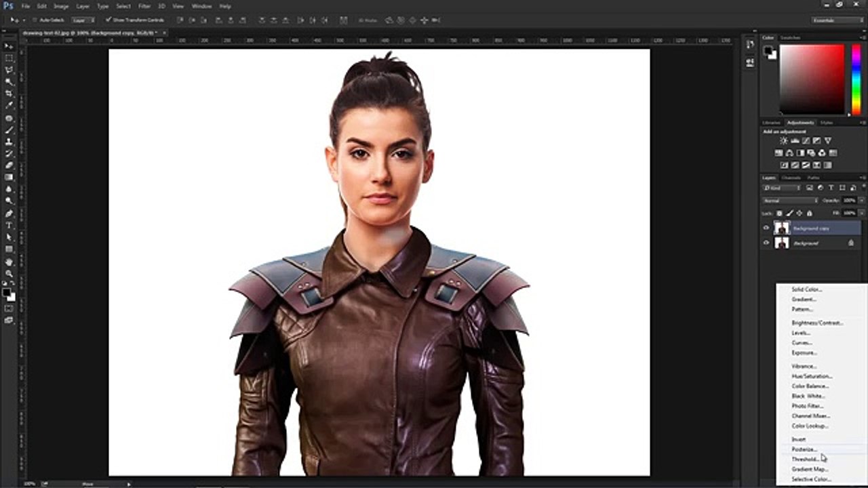Select the Hand tool
868x488 pixels.
point(9,262)
